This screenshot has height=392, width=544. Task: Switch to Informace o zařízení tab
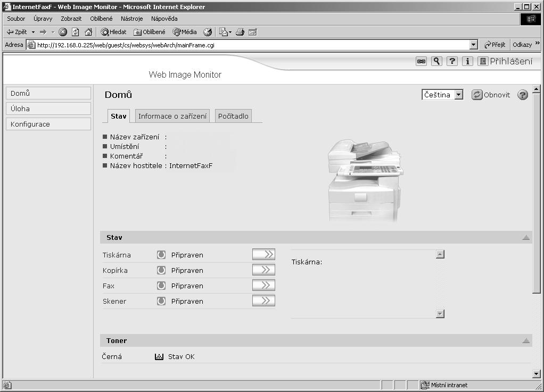pyautogui.click(x=172, y=116)
